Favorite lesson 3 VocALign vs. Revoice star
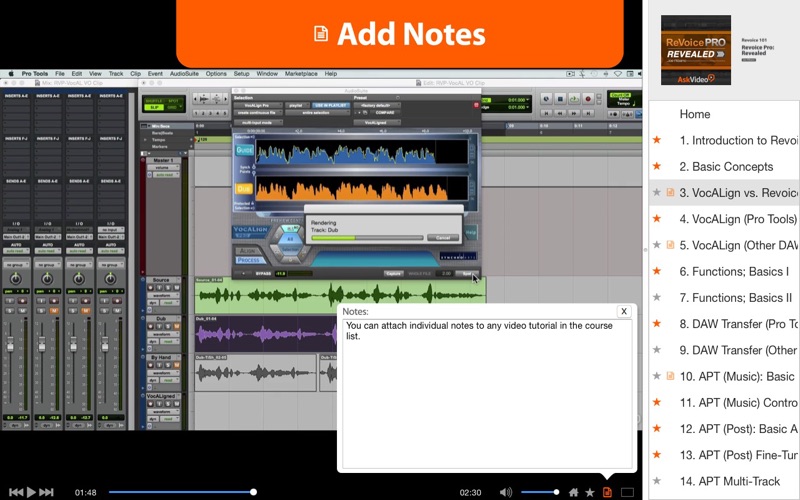800x500 pixels. [x=657, y=192]
